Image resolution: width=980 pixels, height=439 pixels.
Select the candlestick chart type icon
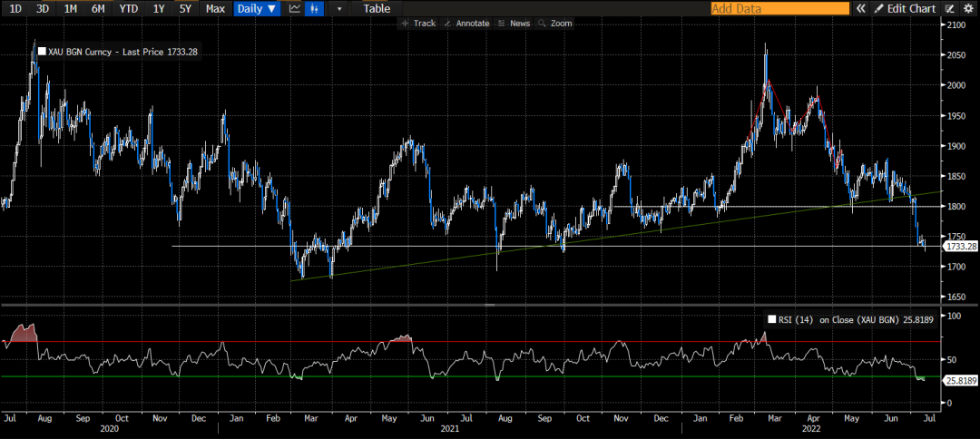click(x=315, y=8)
